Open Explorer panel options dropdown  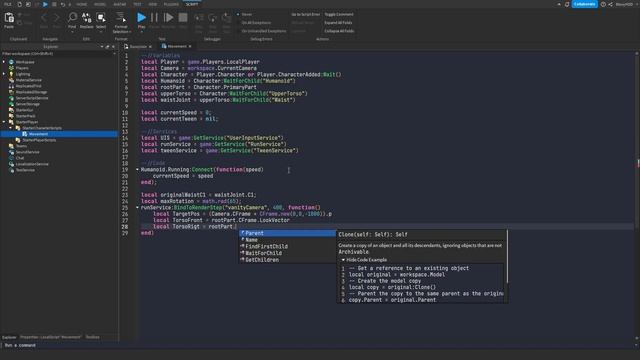point(102,47)
